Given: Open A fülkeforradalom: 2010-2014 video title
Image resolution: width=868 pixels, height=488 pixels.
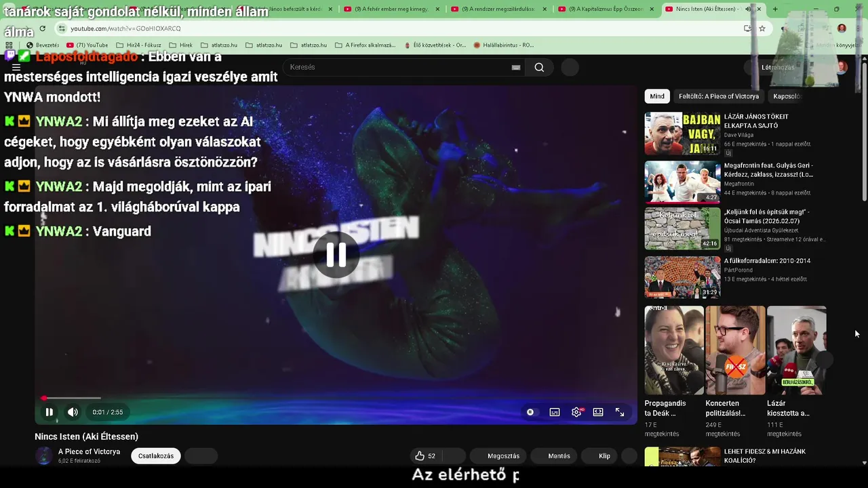Looking at the screenshot, I should coord(767,261).
